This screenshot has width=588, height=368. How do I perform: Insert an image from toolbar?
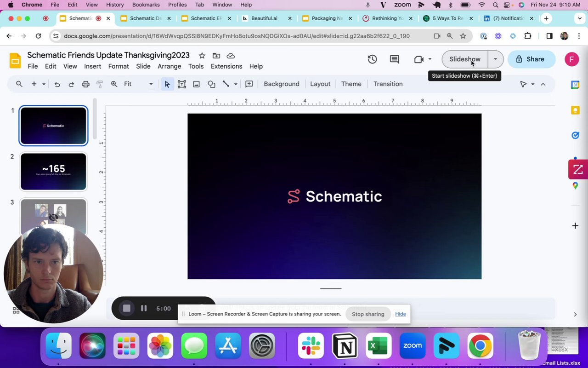tap(196, 84)
